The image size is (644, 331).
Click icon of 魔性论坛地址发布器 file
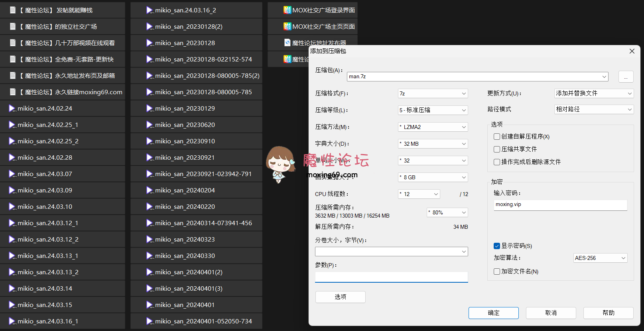tap(287, 42)
